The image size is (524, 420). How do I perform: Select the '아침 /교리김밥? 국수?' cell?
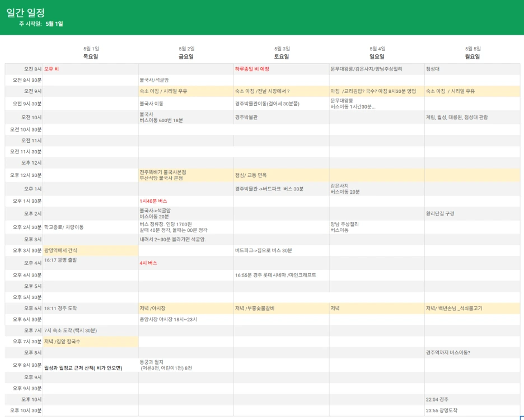coord(377,91)
